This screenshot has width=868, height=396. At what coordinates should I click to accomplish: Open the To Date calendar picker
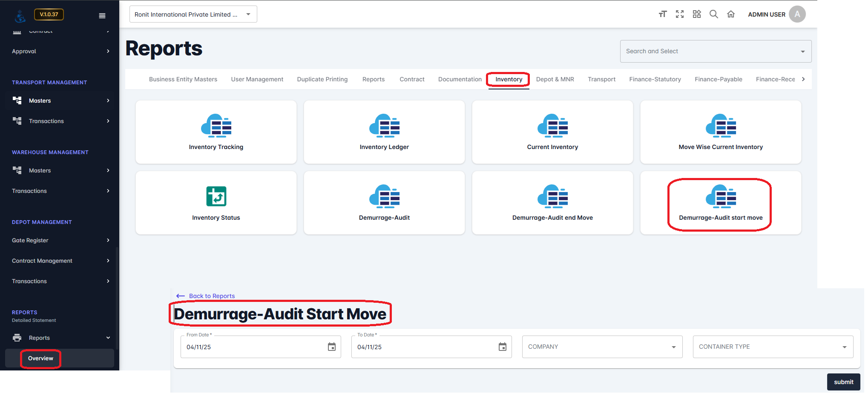(503, 347)
